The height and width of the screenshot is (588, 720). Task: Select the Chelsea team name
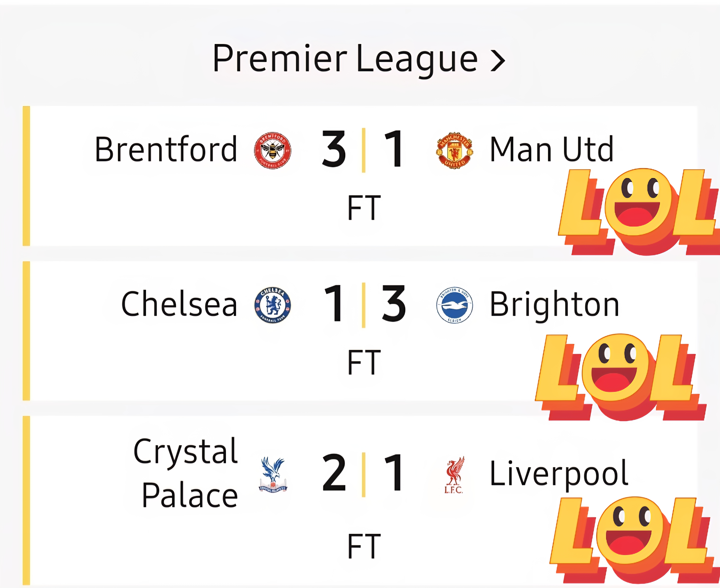click(179, 304)
